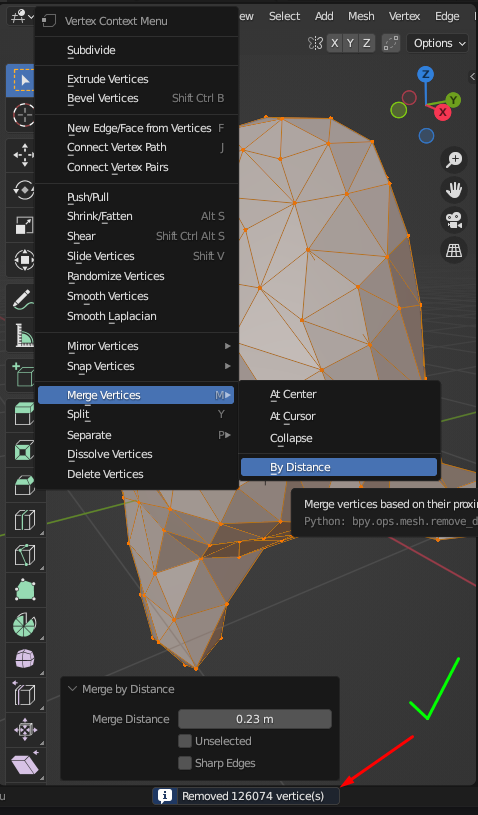Viewport: 478px width, 815px height.
Task: Select the Move tool
Action: coord(24,155)
